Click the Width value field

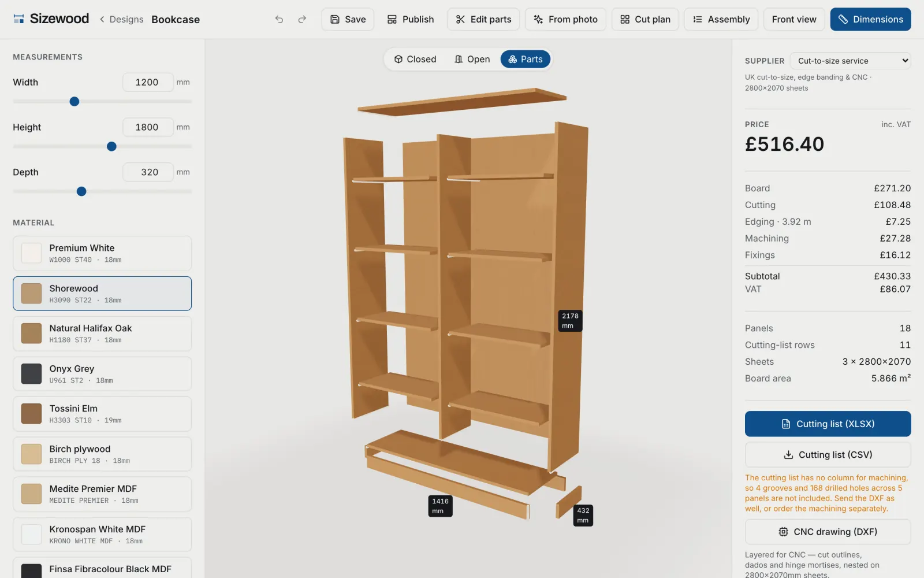point(147,82)
